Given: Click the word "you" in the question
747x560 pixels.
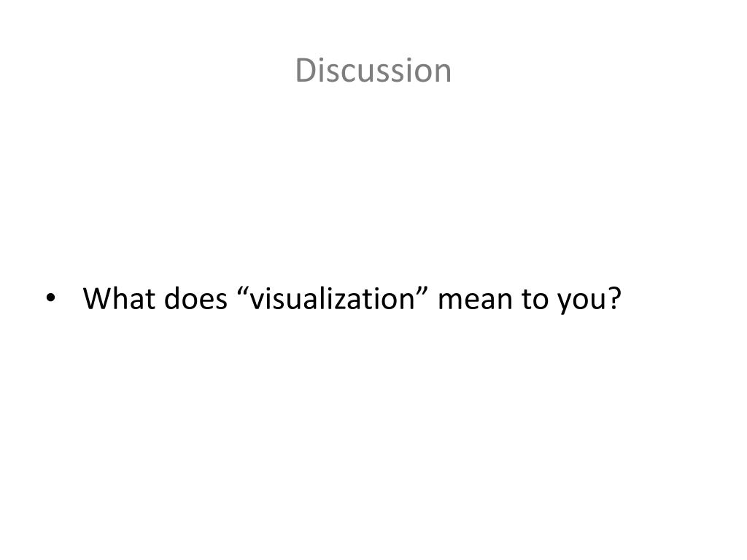Looking at the screenshot, I should point(581,303).
